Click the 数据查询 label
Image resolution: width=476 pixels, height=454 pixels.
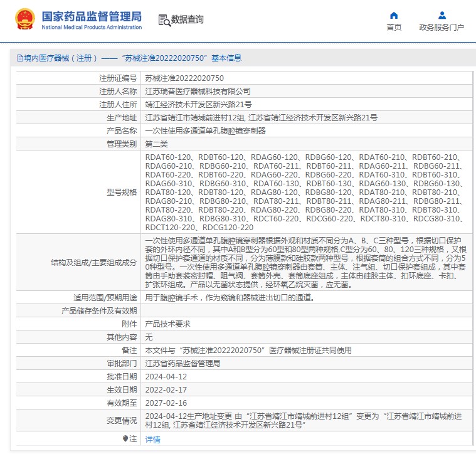(187, 19)
